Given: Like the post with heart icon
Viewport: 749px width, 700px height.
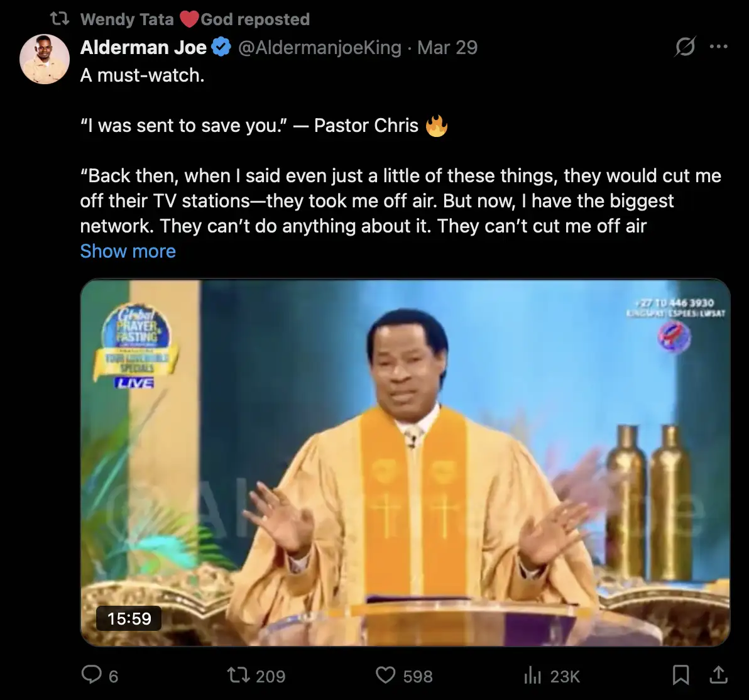Looking at the screenshot, I should (x=385, y=675).
